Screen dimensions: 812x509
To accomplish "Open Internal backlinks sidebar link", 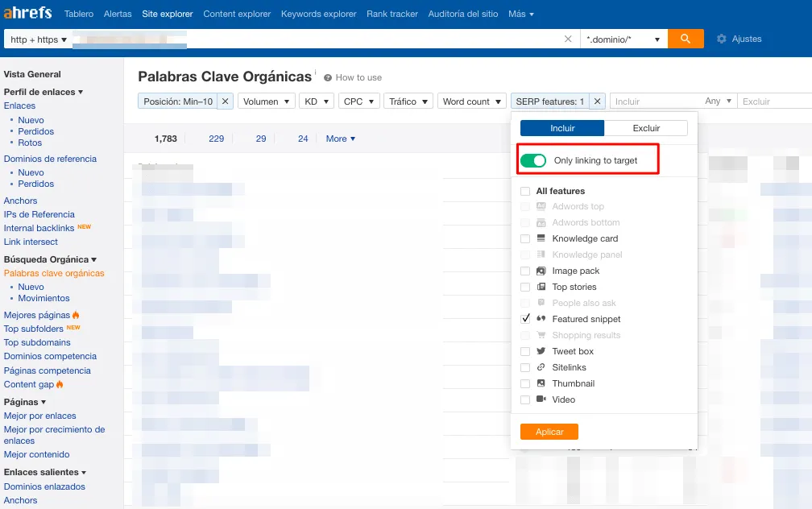I will tap(39, 228).
